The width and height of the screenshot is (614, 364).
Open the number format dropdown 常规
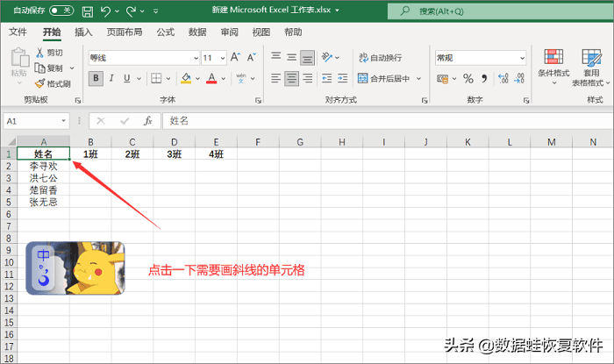tap(522, 58)
